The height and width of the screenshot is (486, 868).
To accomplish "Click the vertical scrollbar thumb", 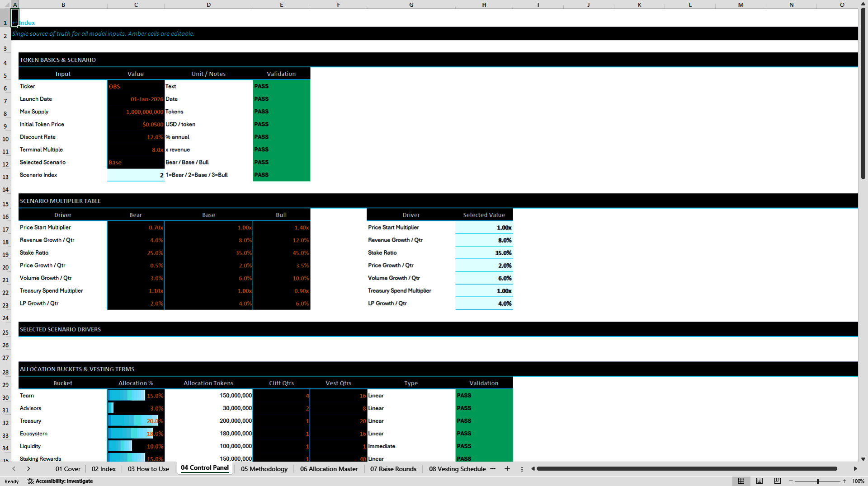I will pyautogui.click(x=863, y=93).
